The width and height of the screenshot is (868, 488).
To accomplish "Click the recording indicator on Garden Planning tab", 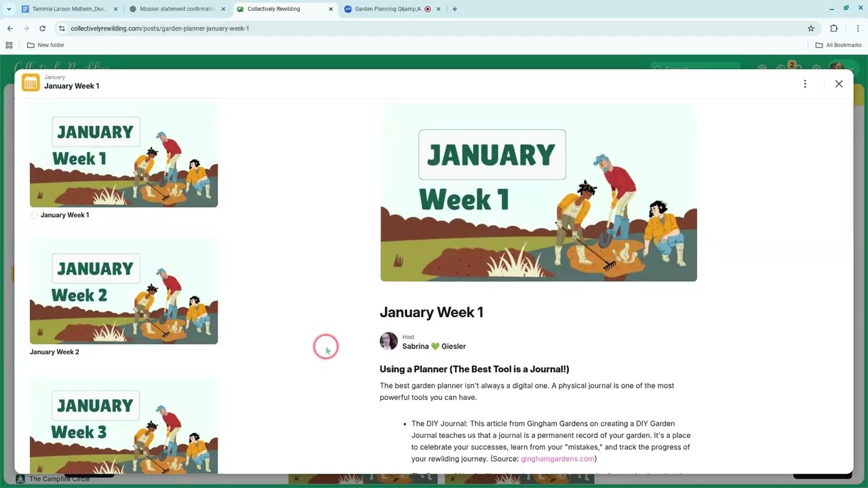I will coord(427,9).
